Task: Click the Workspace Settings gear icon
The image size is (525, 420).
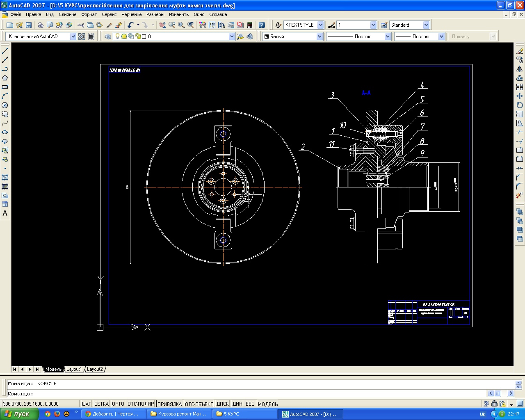Action: pos(82,37)
